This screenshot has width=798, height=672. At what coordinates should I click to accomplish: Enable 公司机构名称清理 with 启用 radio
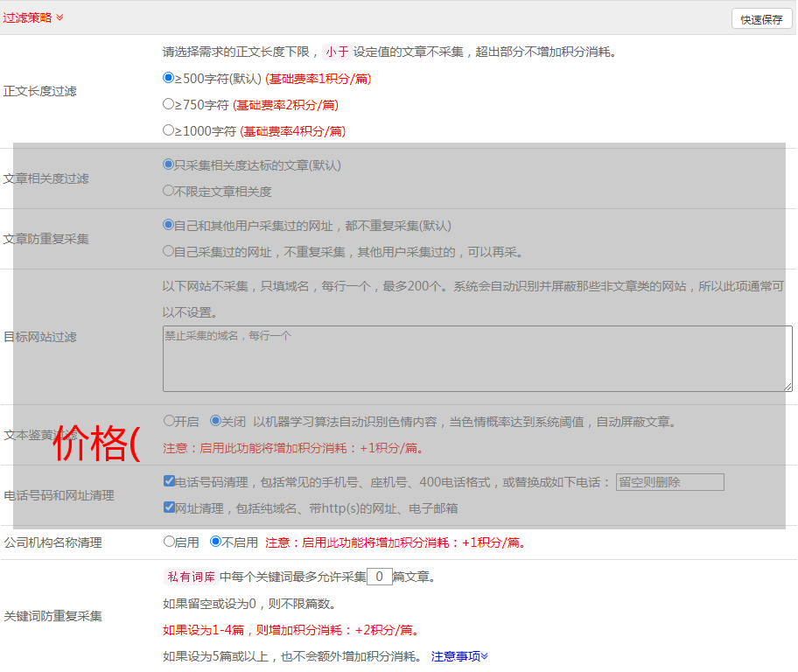pos(170,542)
